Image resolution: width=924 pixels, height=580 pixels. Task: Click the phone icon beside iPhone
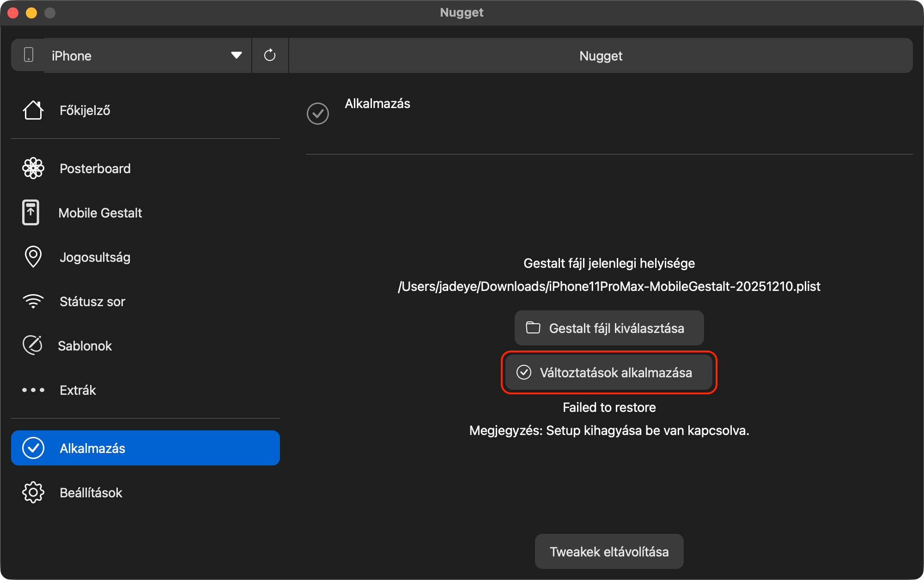click(29, 55)
